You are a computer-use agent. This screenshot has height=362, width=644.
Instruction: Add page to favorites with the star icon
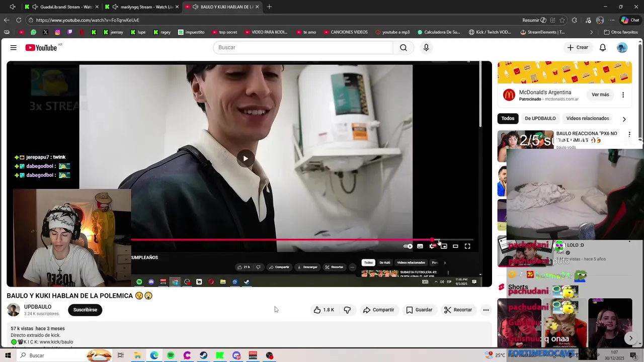[562, 20]
